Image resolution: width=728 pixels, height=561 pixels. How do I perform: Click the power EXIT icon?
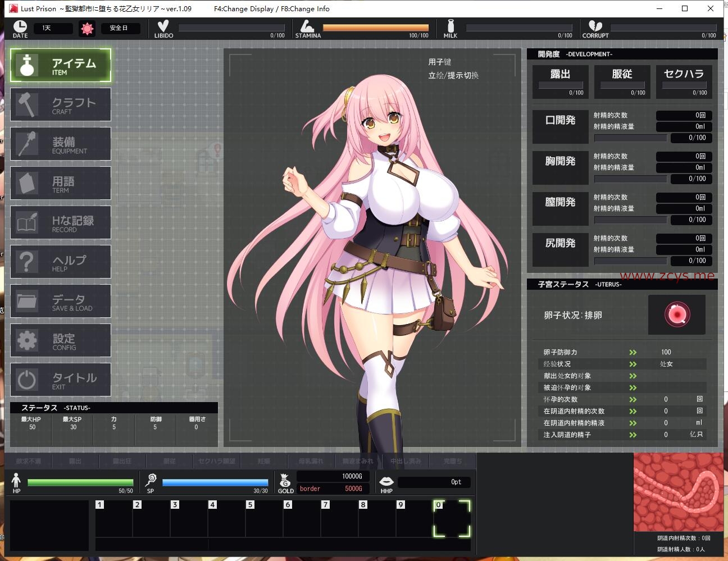coord(27,380)
